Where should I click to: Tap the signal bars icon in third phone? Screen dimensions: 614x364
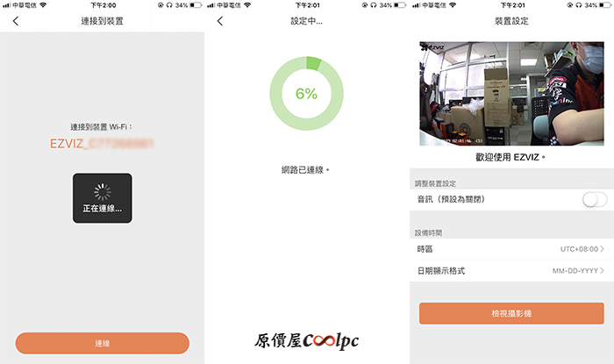point(417,5)
